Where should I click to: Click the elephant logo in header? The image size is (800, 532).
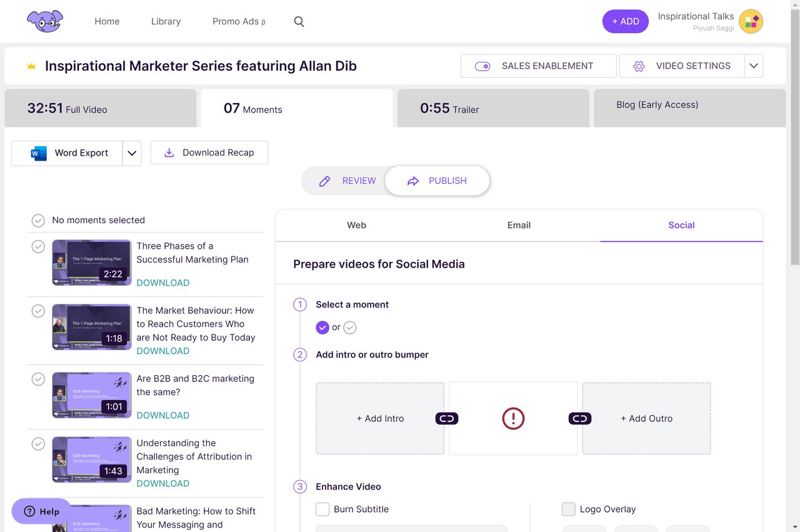pos(45,21)
